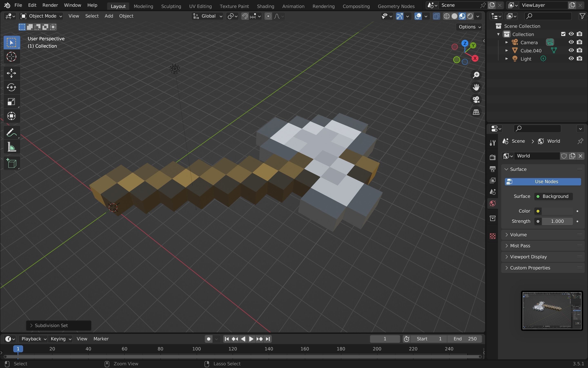
Task: Open the File menu
Action: [x=18, y=5]
